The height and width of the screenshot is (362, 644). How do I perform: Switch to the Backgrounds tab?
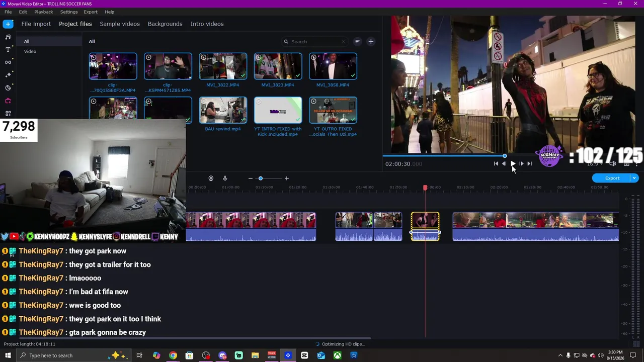coord(165,24)
